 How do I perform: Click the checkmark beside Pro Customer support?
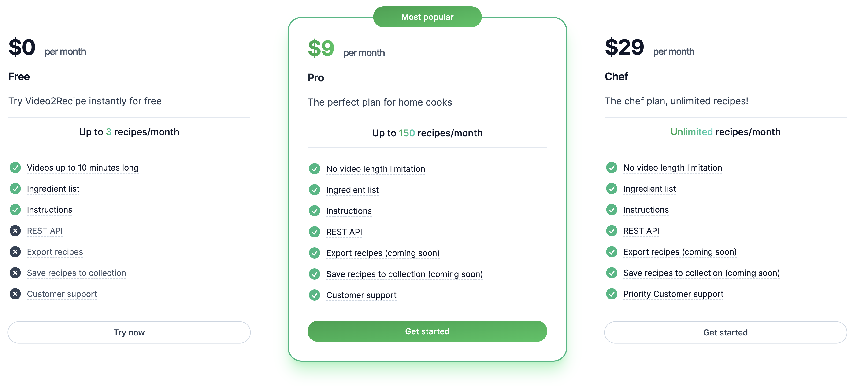point(314,295)
